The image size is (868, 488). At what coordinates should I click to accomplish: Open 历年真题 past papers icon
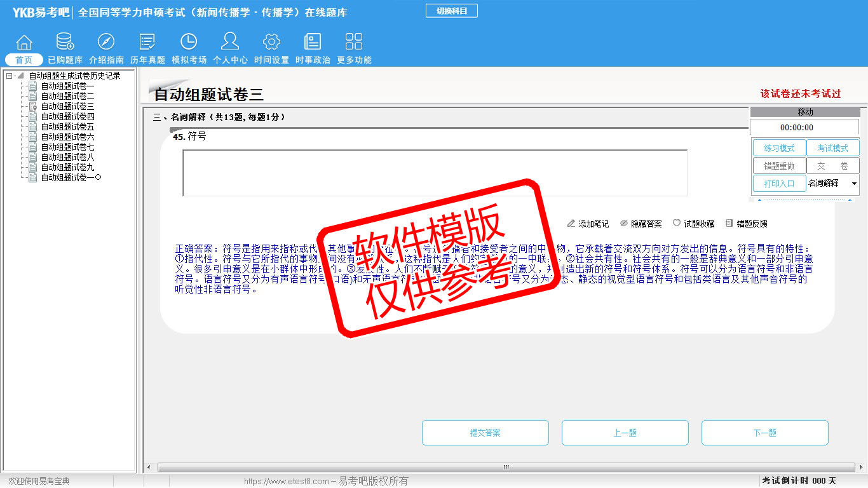click(x=147, y=43)
